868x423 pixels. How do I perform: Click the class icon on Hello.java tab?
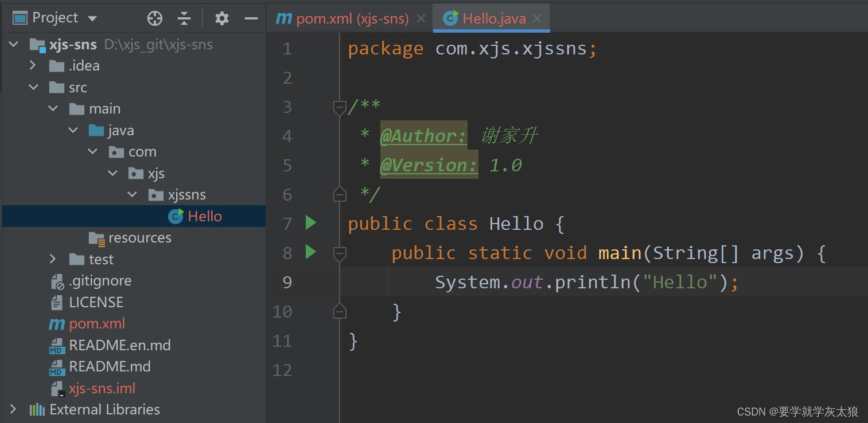[450, 18]
